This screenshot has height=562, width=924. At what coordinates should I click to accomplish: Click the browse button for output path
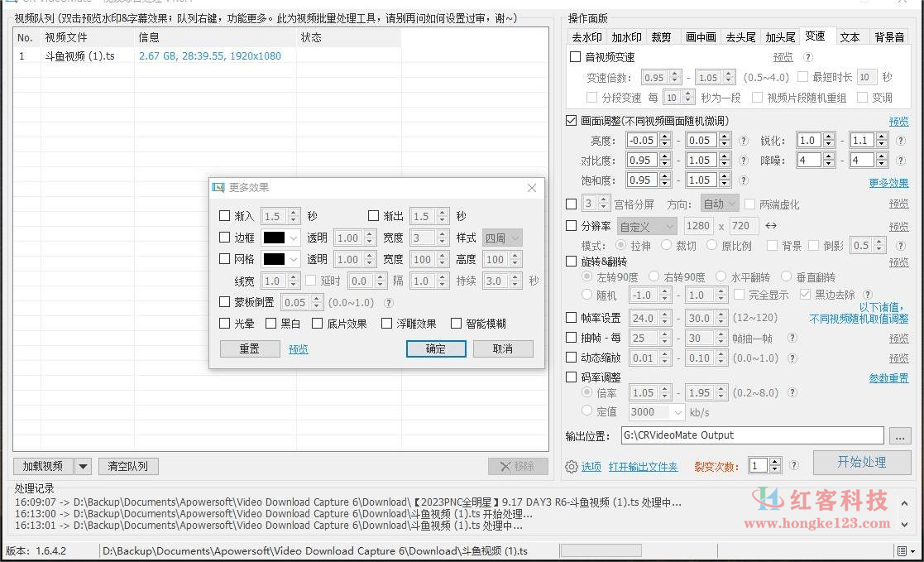tap(900, 436)
